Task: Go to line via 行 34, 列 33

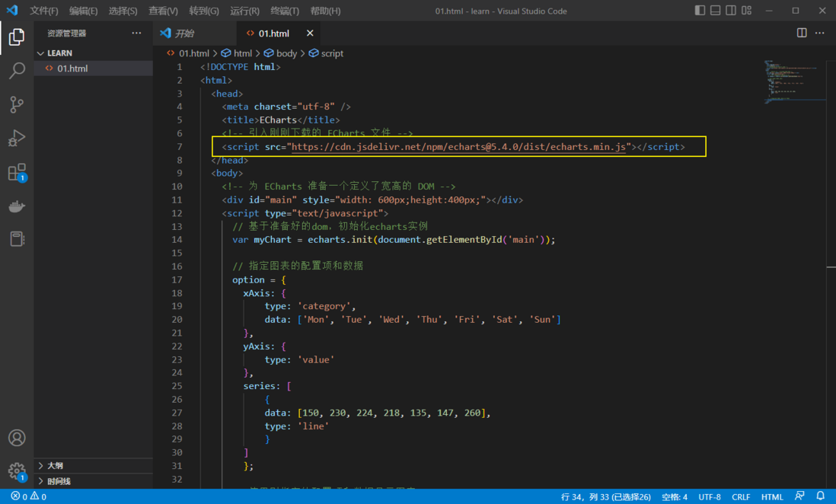Action: coord(605,496)
